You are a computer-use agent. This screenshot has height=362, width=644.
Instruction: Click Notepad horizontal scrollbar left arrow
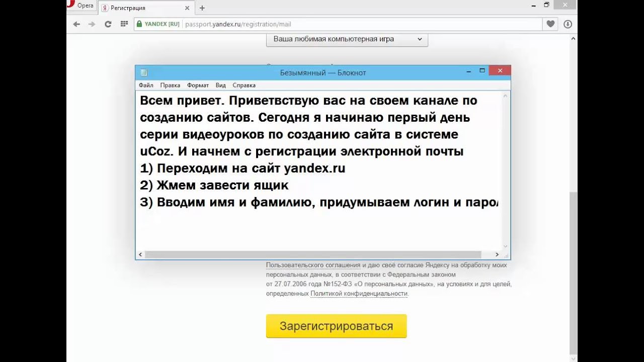140,255
